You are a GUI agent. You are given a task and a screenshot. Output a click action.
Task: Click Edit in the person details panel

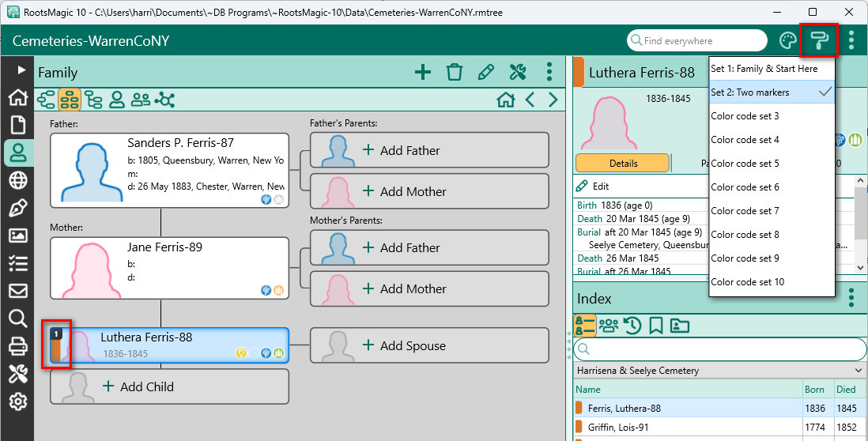(593, 187)
